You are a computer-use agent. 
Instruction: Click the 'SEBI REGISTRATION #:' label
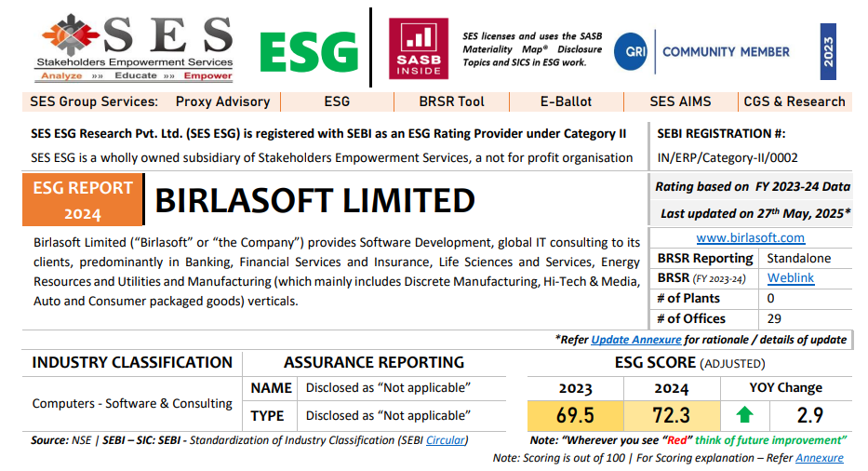coord(721,133)
